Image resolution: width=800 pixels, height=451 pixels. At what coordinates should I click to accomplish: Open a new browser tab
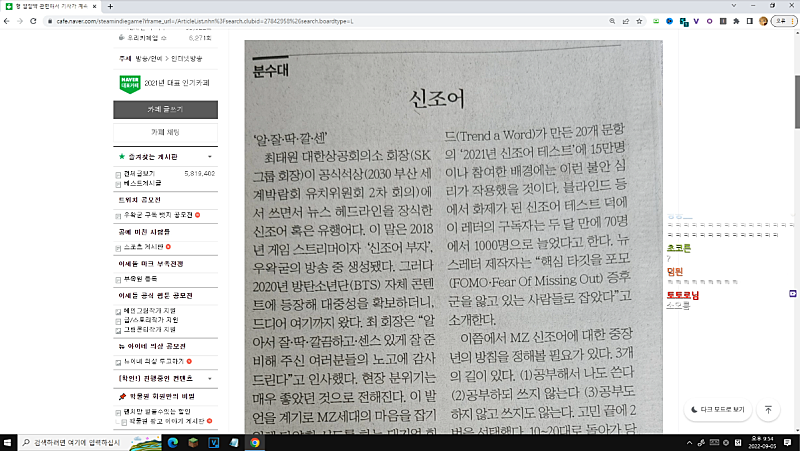coord(110,7)
